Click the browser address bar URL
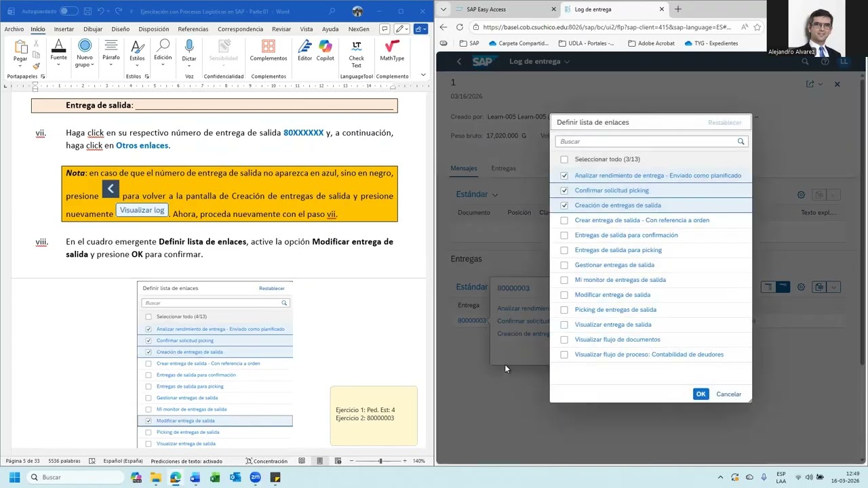The image size is (868, 488). click(607, 27)
